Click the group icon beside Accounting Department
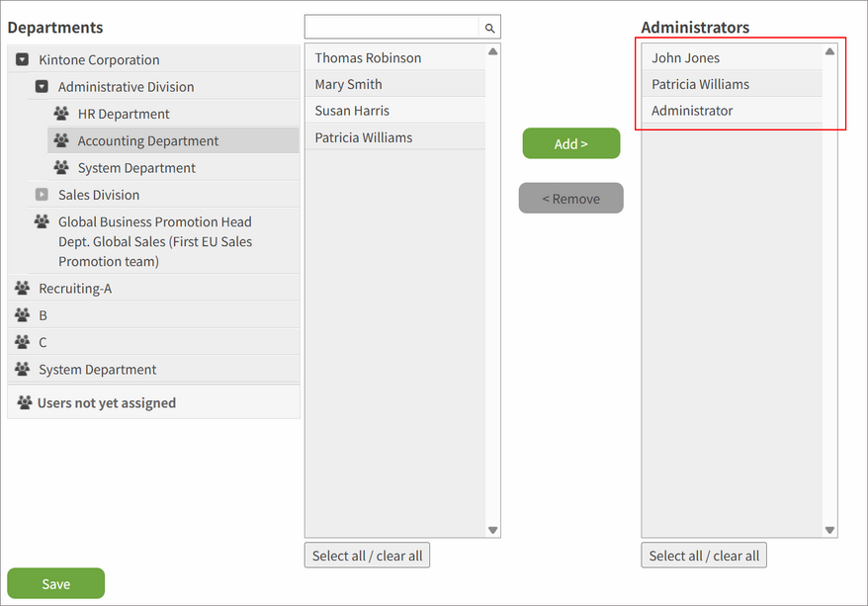This screenshot has width=868, height=606. (62, 140)
